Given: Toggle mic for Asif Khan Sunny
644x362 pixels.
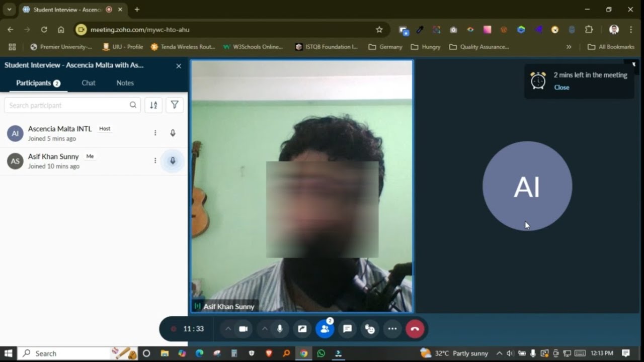Looking at the screenshot, I should click(173, 161).
